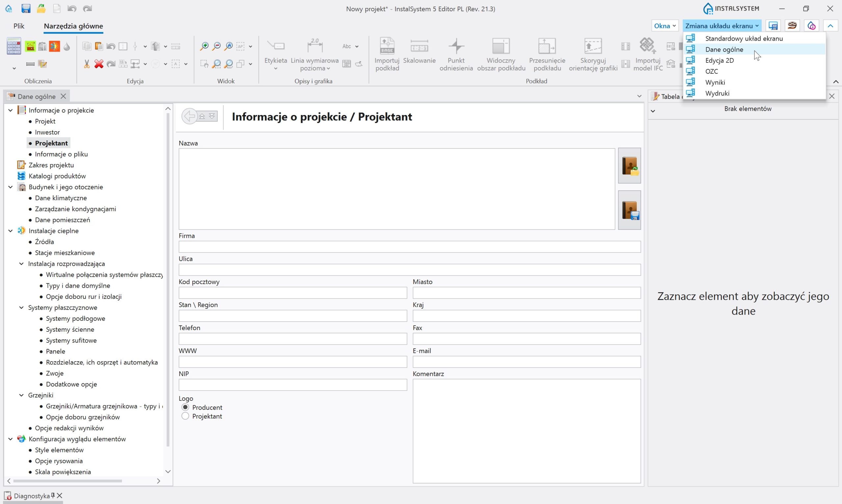
Task: Collapse the Grzejniki tree node
Action: click(21, 395)
